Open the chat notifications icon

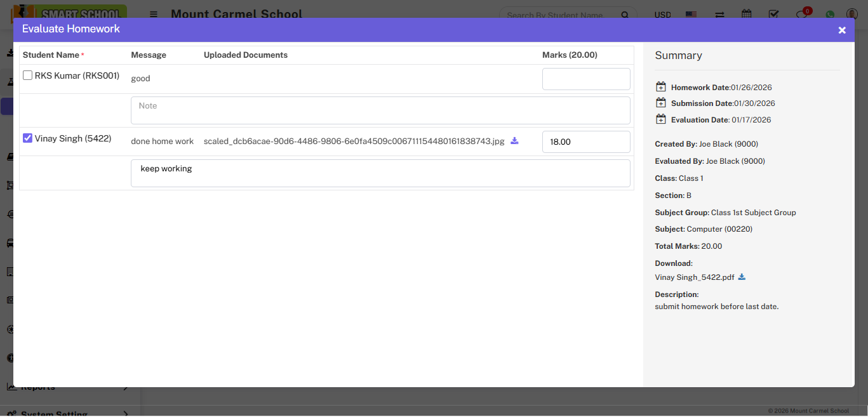click(x=802, y=14)
